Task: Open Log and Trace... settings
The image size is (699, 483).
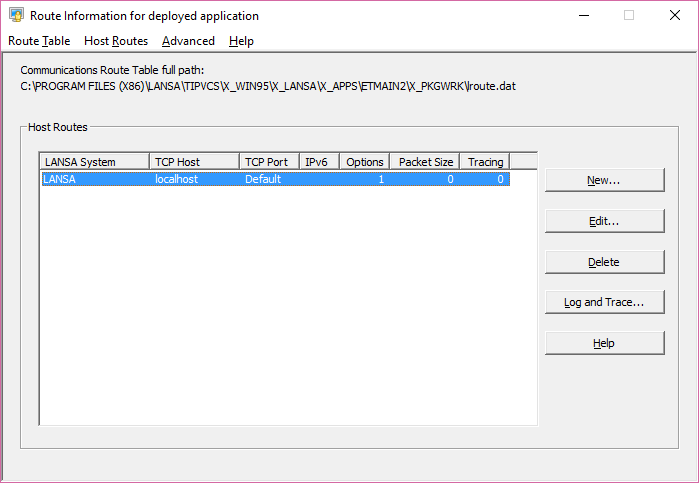Action: (x=604, y=302)
